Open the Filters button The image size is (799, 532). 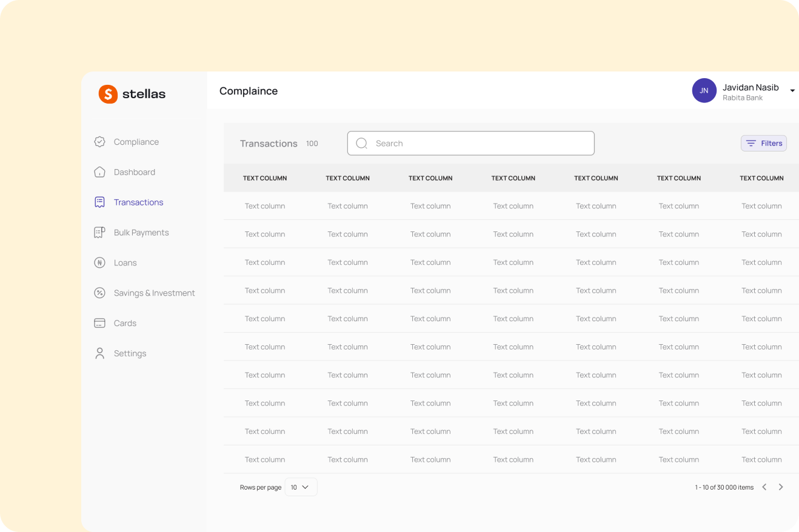764,144
